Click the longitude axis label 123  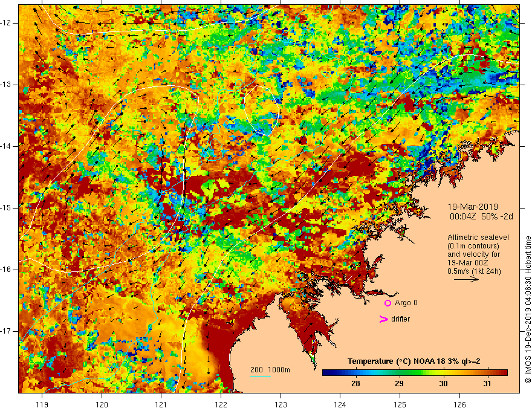(x=281, y=404)
